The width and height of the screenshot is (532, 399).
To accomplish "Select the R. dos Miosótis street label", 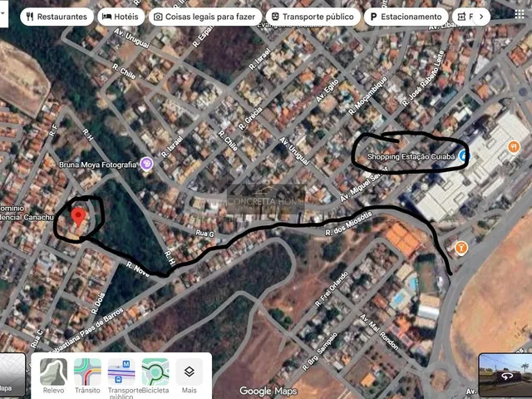I will coord(349,224).
